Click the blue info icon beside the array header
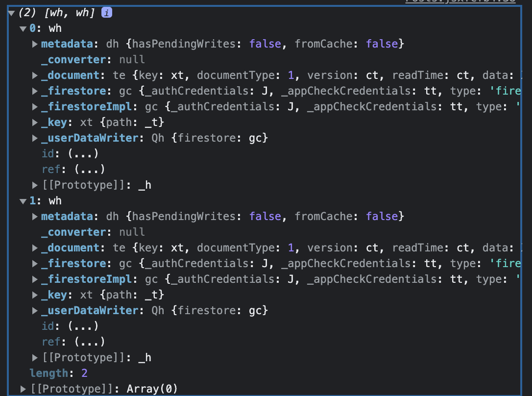The image size is (532, 396). pyautogui.click(x=106, y=13)
